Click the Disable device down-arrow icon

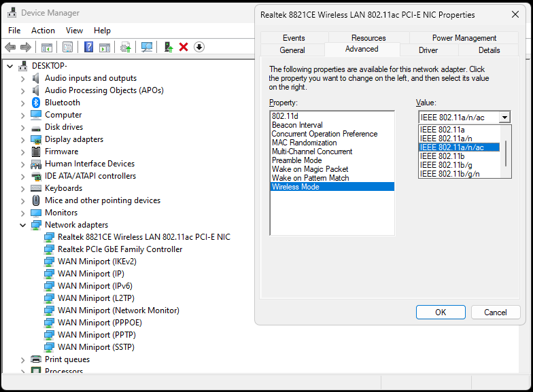(199, 47)
